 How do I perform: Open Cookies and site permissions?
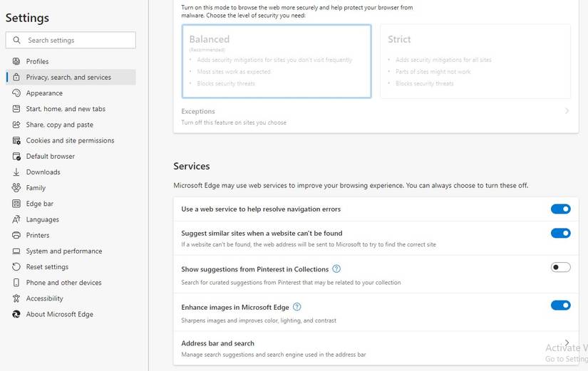[70, 140]
